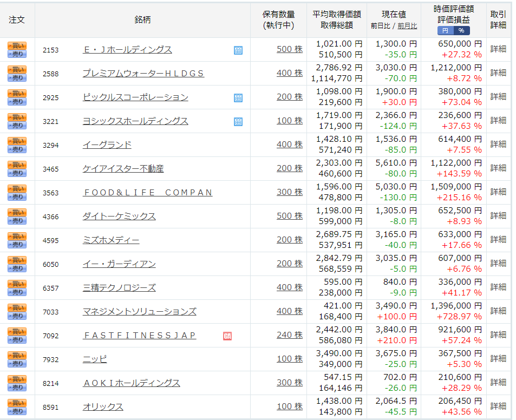Click the CA icon beside FASTFITNESSJAP

tap(227, 336)
